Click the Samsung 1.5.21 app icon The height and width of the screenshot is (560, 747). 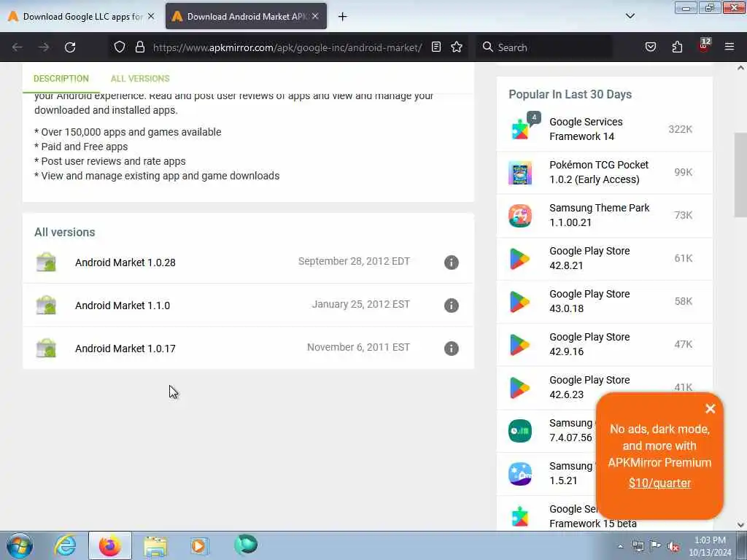click(520, 473)
